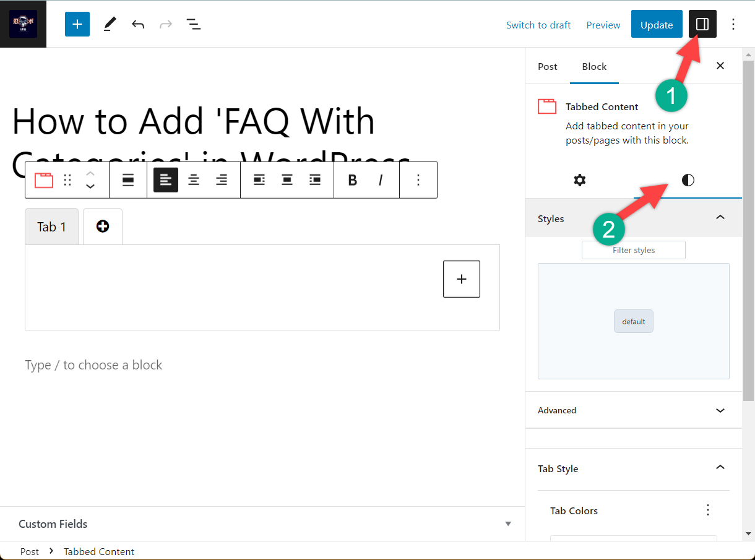Viewport: 755px width, 560px height.
Task: Open Tab Colors options menu
Action: coord(709,510)
